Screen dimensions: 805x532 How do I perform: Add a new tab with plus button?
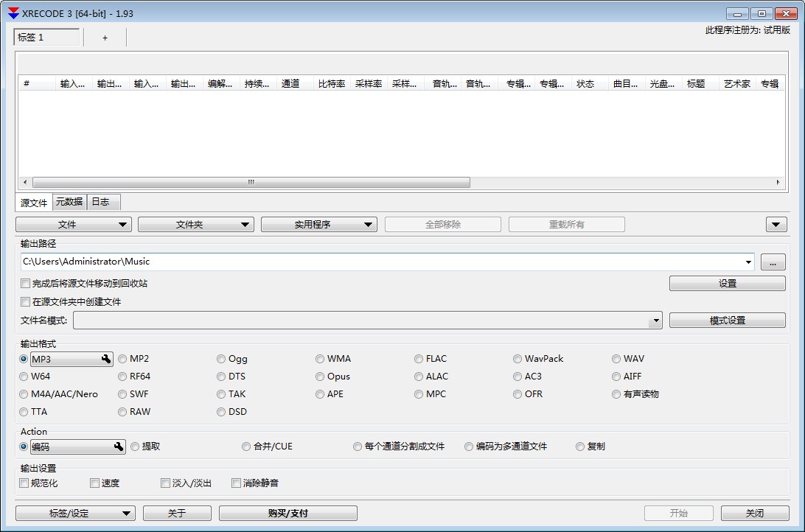pos(105,38)
